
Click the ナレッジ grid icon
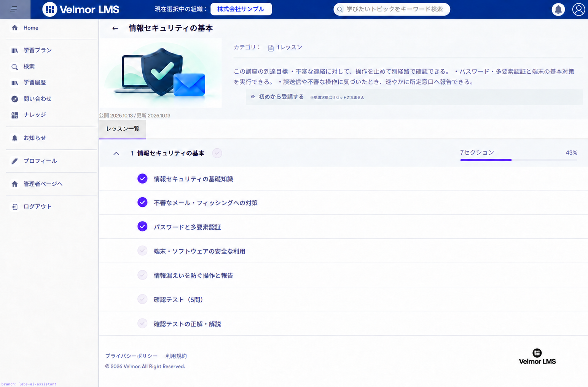click(x=14, y=115)
